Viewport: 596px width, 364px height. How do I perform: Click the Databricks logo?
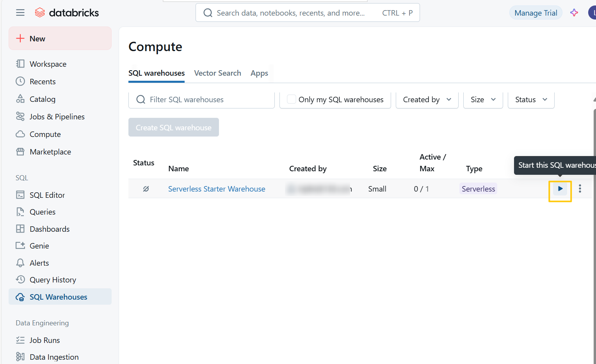click(x=67, y=13)
